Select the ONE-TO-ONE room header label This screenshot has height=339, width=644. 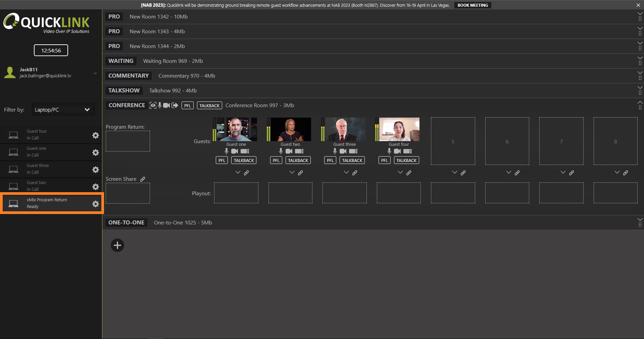coord(127,222)
